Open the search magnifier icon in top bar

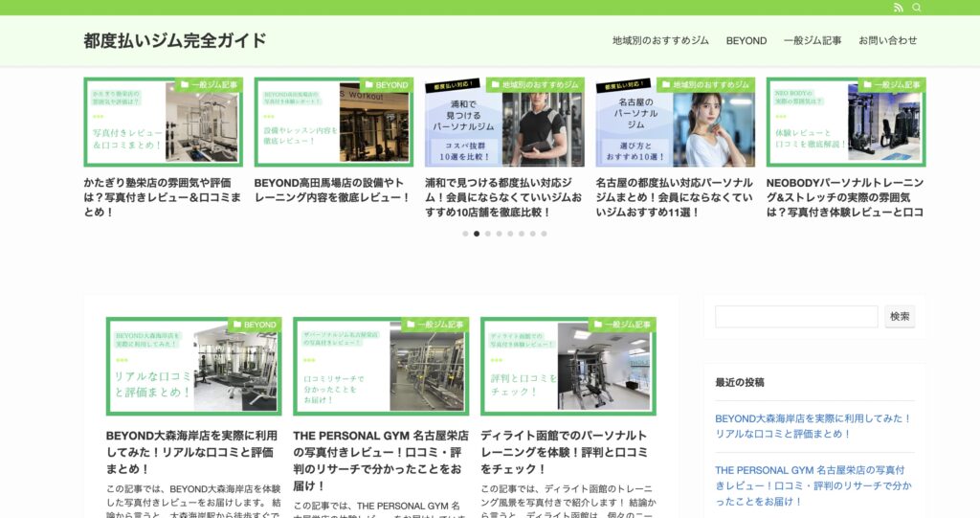click(917, 8)
